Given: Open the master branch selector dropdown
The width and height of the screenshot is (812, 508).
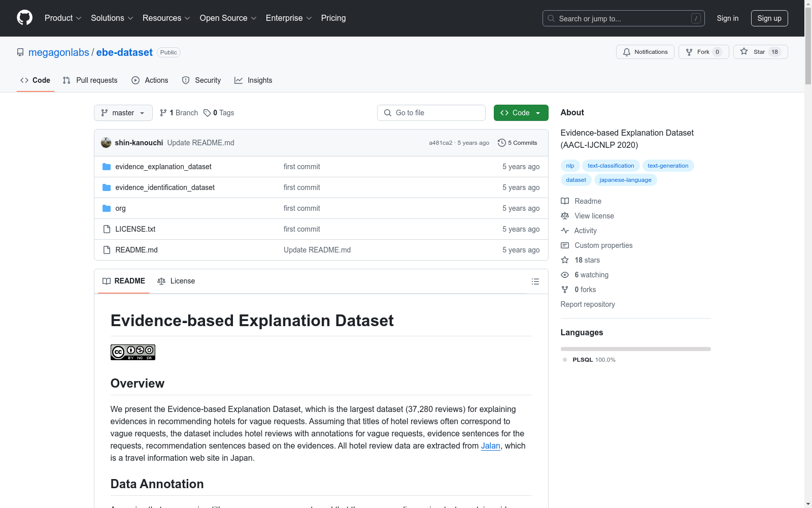Looking at the screenshot, I should click(123, 113).
